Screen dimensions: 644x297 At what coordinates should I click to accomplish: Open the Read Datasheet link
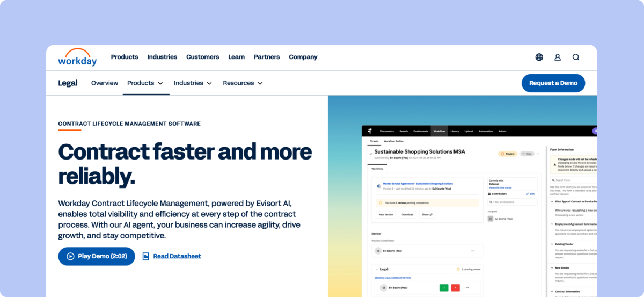coord(172,256)
